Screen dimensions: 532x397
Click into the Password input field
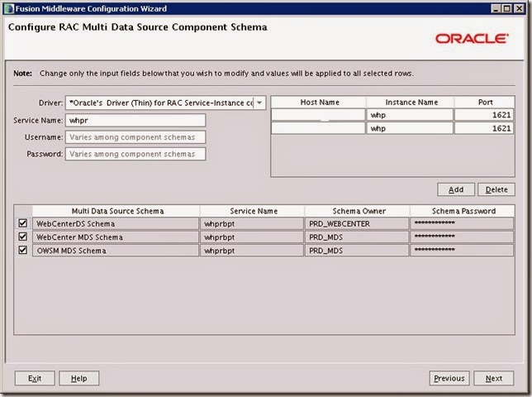tap(135, 154)
